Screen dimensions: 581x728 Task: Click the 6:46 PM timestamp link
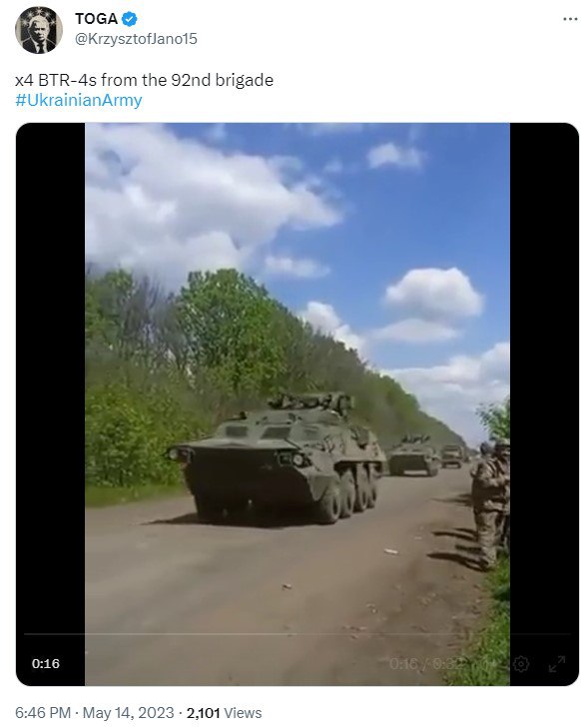pos(43,713)
